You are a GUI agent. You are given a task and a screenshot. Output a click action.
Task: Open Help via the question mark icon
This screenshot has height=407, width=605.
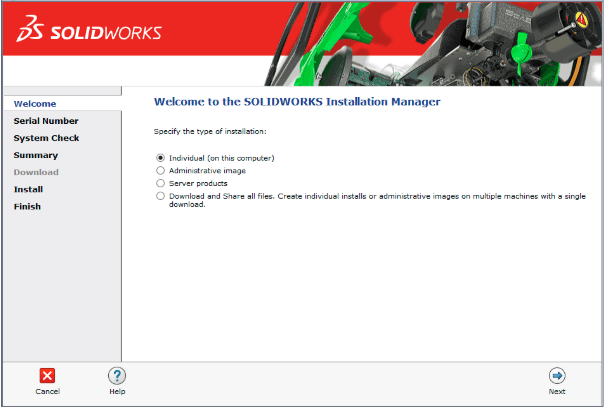[x=117, y=376]
